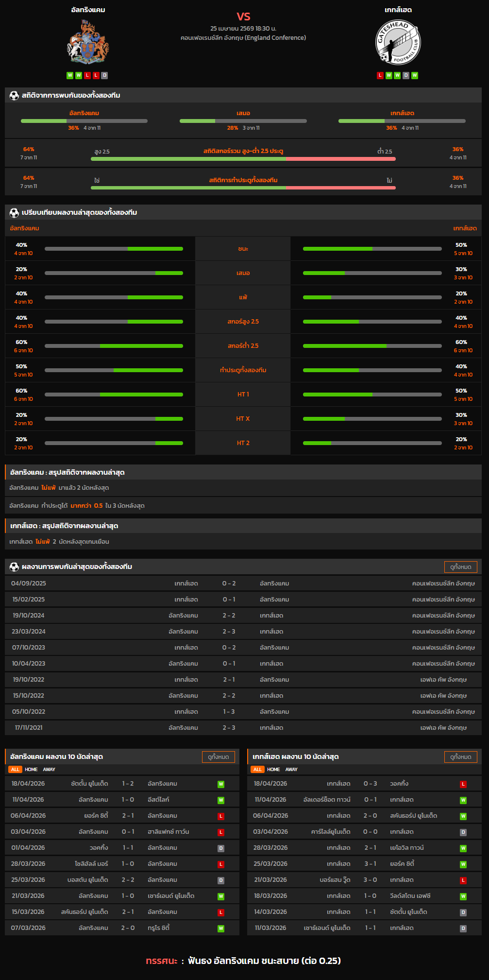
Task: Open view-all button for Altrincham last 10 matches
Action: tap(218, 757)
